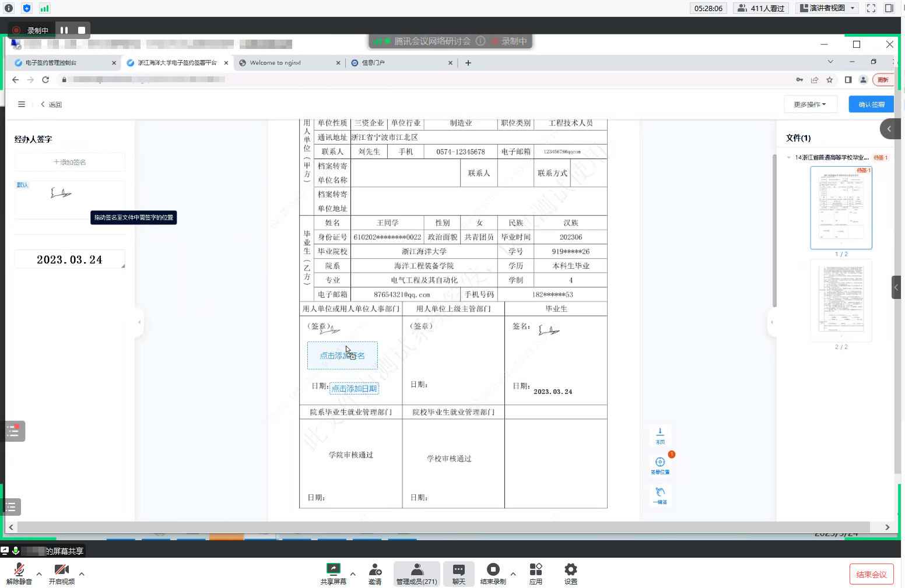This screenshot has height=588, width=905.
Task: Stop the recording with the square button
Action: pyautogui.click(x=82, y=30)
